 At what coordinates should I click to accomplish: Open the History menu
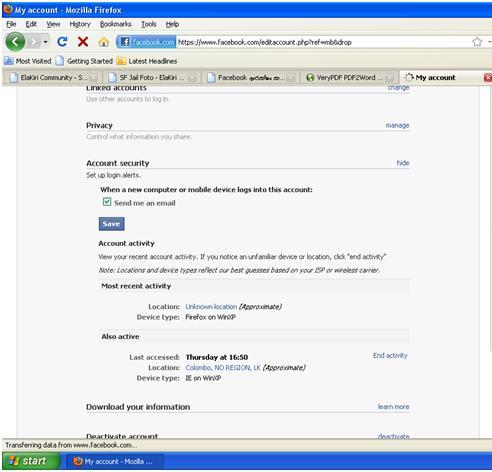(80, 24)
